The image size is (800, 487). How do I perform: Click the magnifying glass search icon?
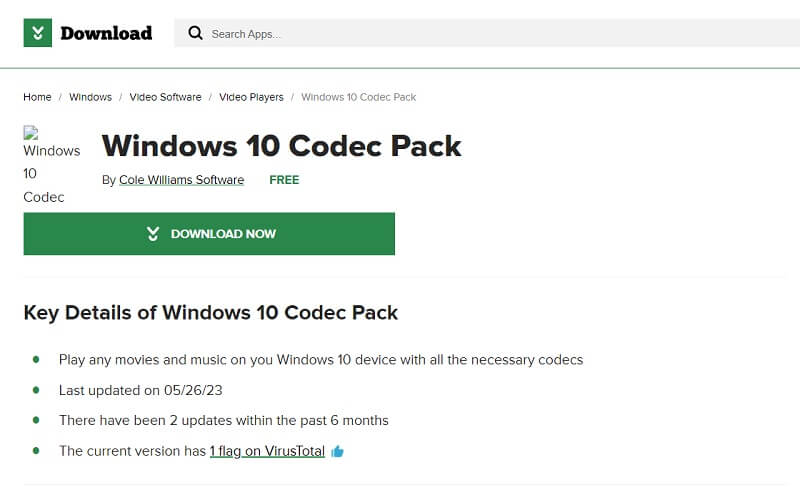tap(195, 33)
